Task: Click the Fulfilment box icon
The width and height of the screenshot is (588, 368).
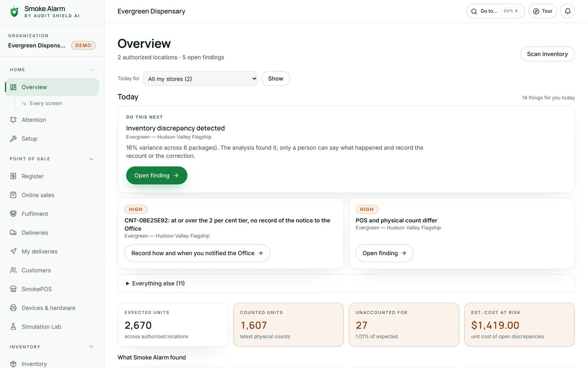Action: pyautogui.click(x=13, y=214)
